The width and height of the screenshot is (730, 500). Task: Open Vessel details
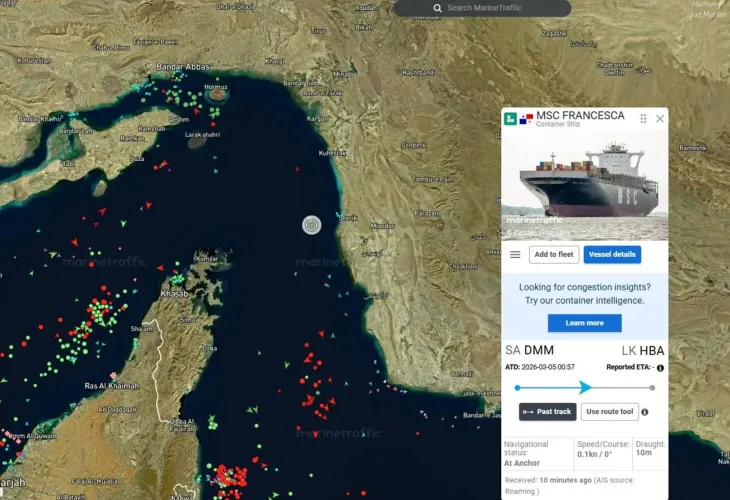[611, 255]
